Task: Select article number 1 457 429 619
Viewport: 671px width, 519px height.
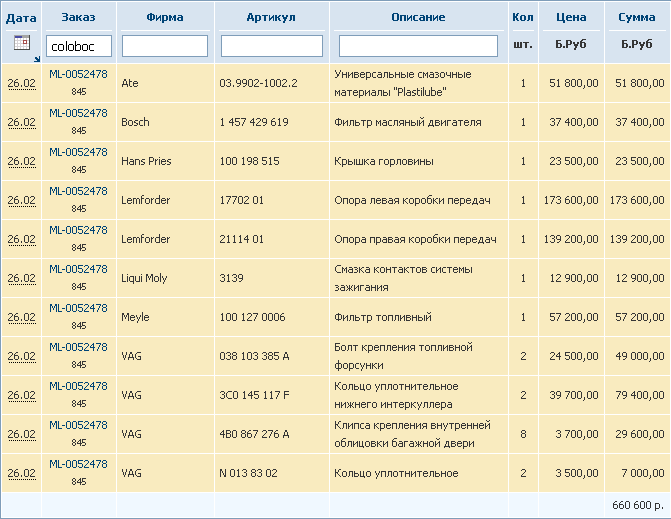Action: coord(254,122)
